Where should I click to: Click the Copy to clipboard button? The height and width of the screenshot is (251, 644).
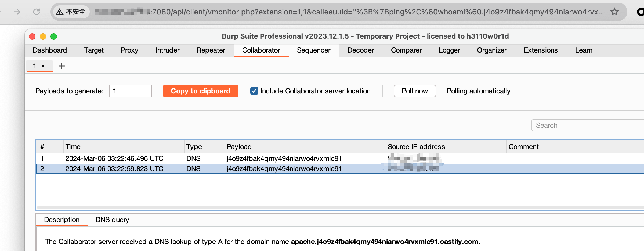coord(201,91)
